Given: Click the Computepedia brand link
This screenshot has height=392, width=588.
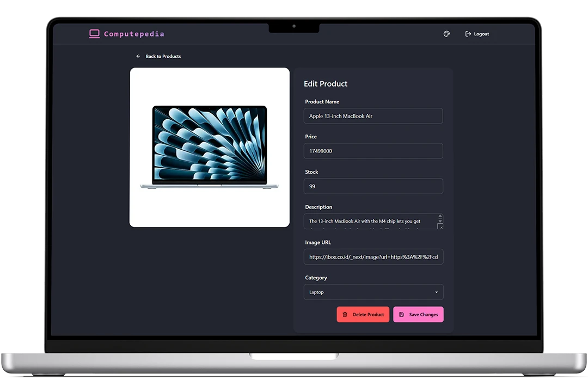Looking at the screenshot, I should click(127, 34).
